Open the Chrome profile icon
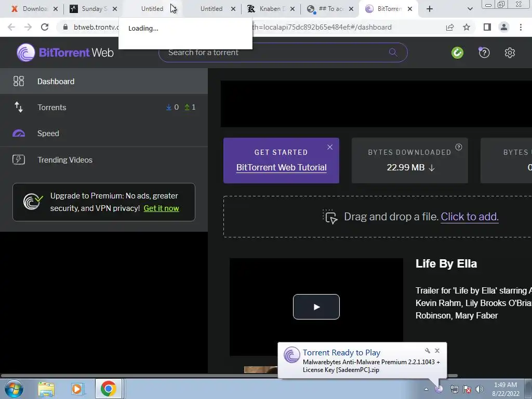Screen dimensions: 532x399 504,27
